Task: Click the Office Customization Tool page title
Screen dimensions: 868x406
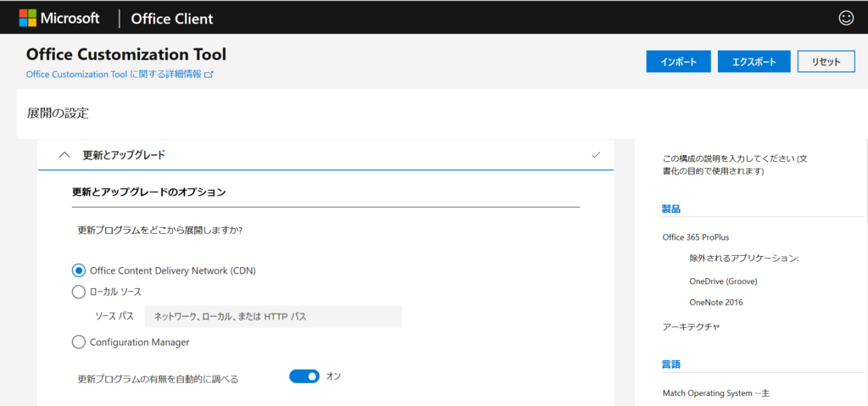Action: point(126,54)
